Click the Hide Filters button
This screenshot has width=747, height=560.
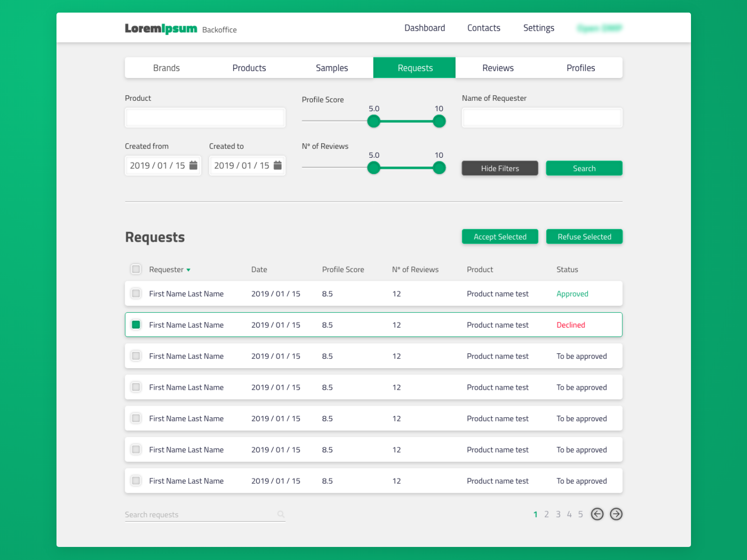click(x=500, y=168)
